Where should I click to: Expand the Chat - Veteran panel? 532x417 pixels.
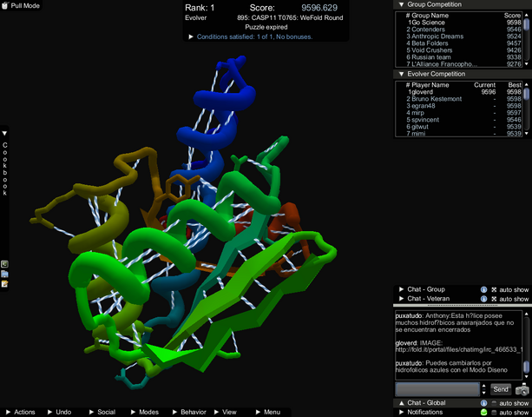point(401,299)
